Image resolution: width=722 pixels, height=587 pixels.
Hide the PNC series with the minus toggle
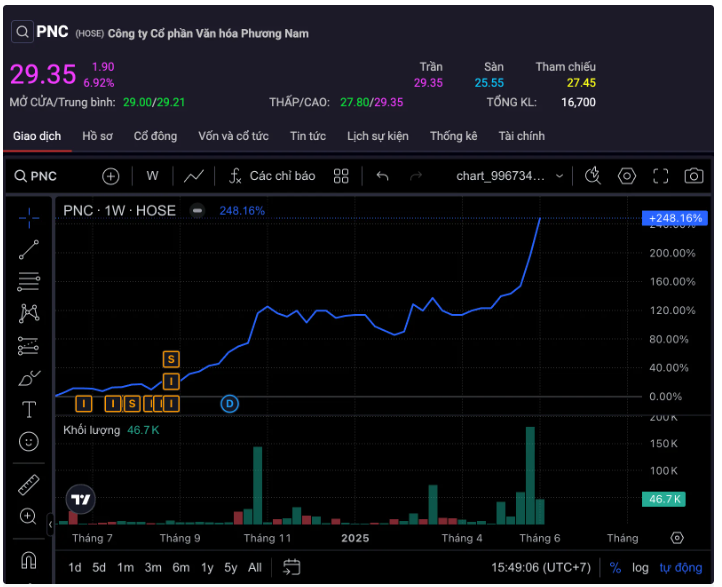point(197,211)
